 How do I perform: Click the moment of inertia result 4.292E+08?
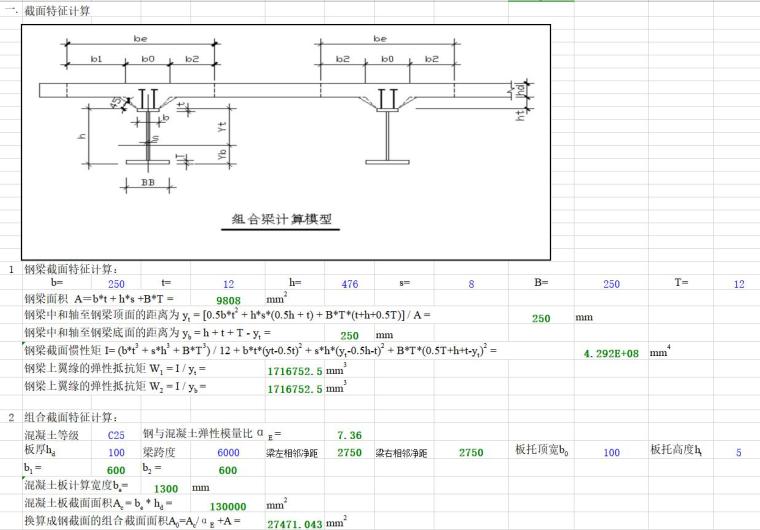point(611,353)
